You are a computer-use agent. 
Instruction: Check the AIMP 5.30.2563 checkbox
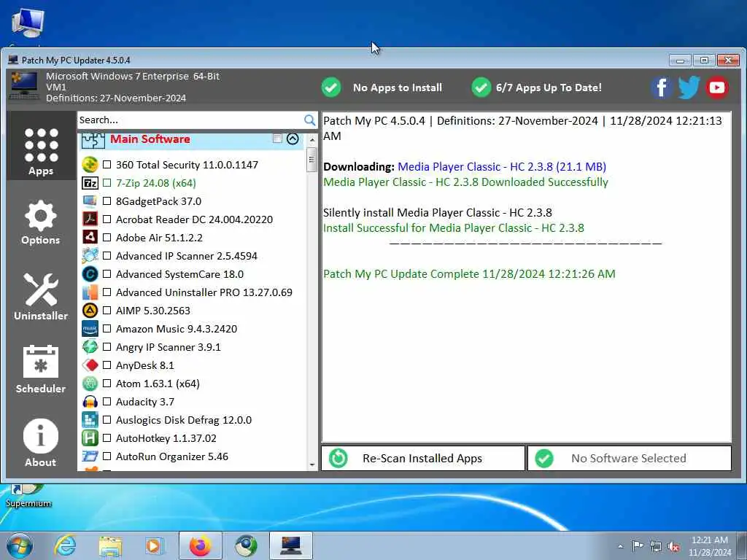click(x=107, y=311)
